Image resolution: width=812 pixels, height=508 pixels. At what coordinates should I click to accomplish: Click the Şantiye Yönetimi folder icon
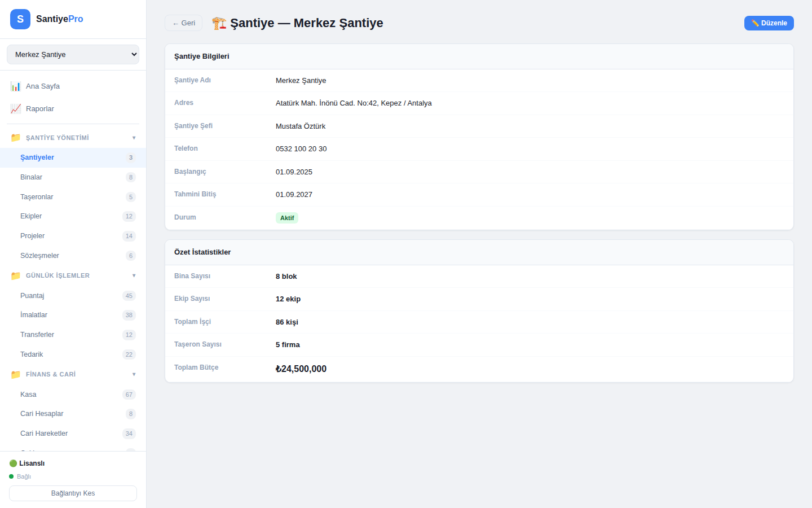pyautogui.click(x=16, y=138)
